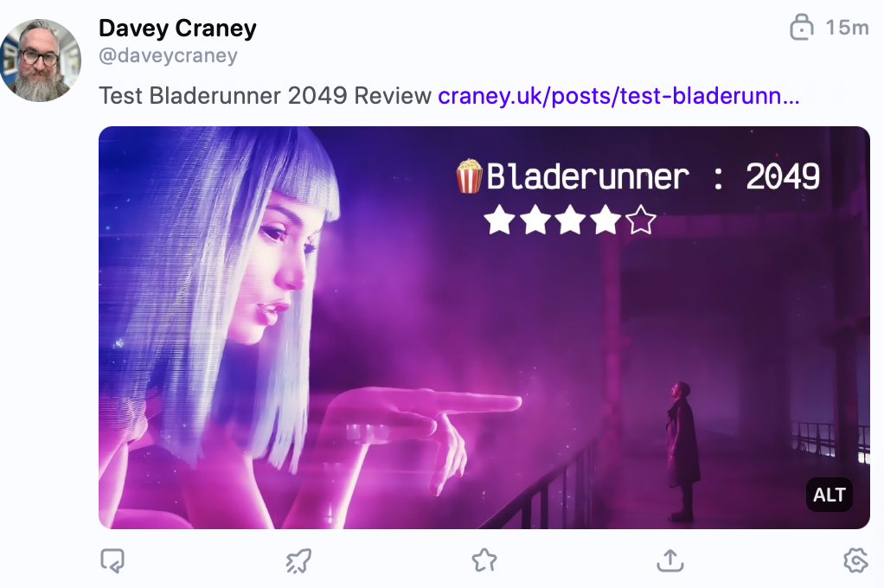The height and width of the screenshot is (588, 884).
Task: Click the @daveycraney handle
Action: (x=168, y=56)
